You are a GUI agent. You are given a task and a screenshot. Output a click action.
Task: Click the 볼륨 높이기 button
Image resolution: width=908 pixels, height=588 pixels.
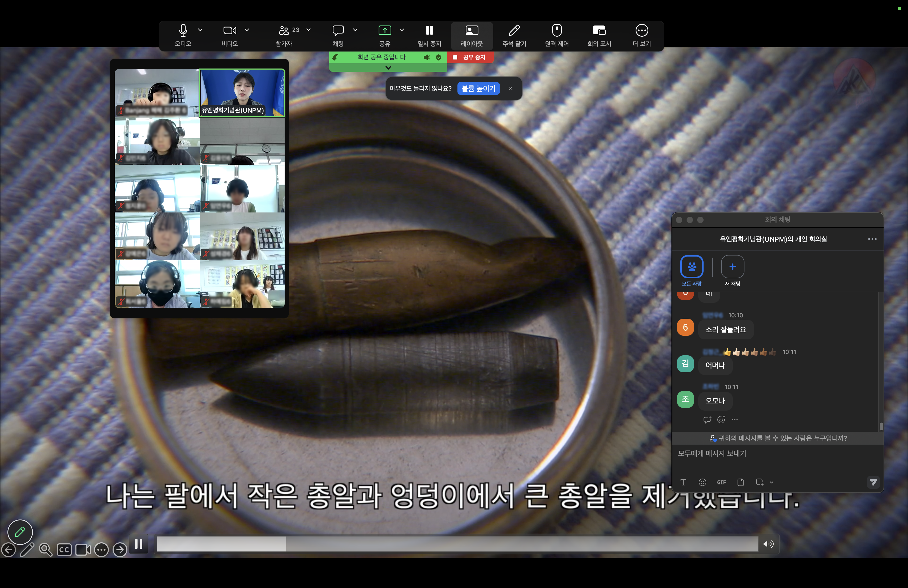pos(478,88)
